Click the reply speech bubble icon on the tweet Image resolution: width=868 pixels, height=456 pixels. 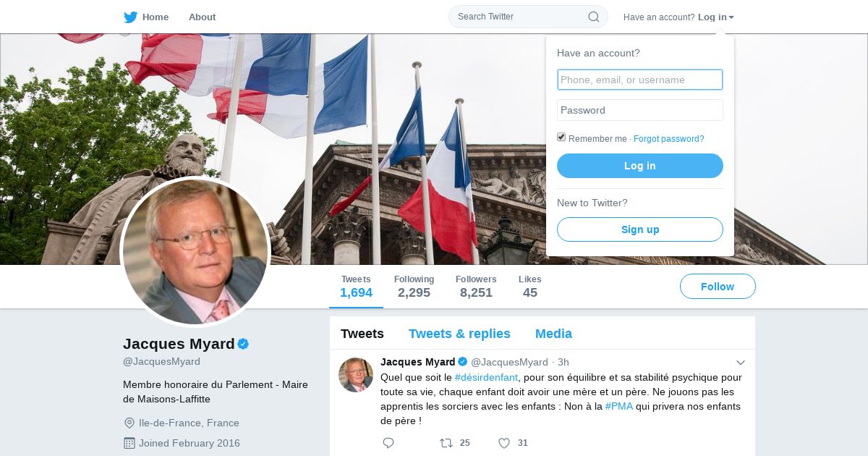(388, 443)
